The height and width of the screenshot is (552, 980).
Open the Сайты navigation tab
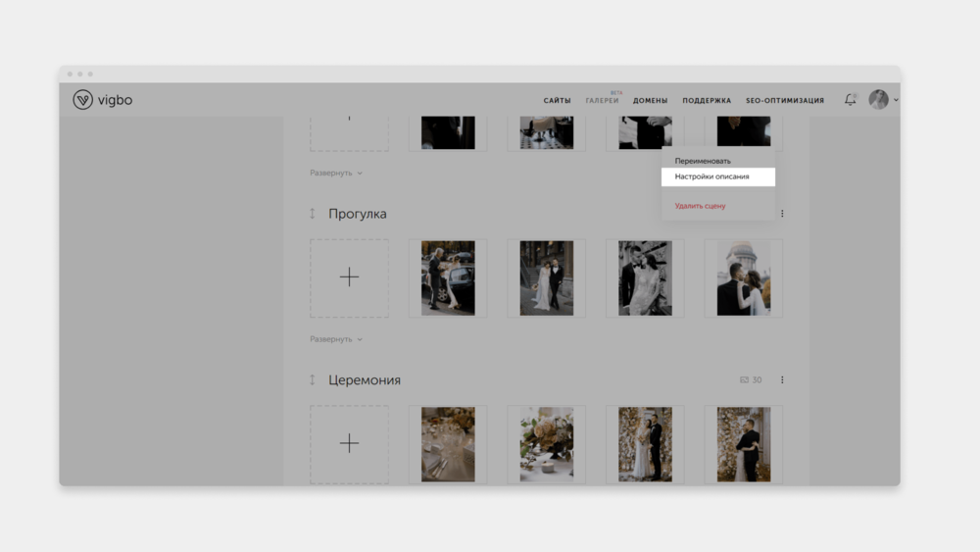pos(557,101)
